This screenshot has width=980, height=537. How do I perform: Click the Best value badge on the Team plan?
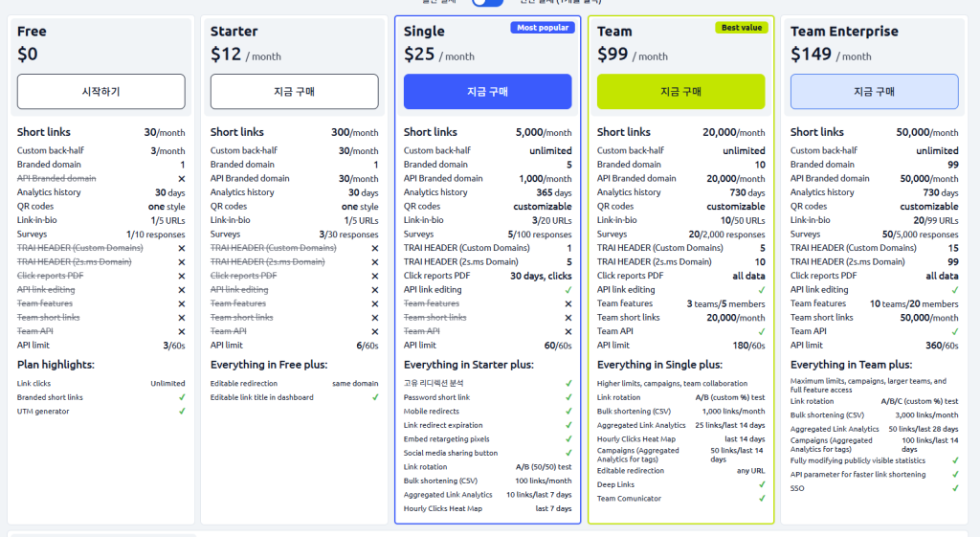point(741,28)
